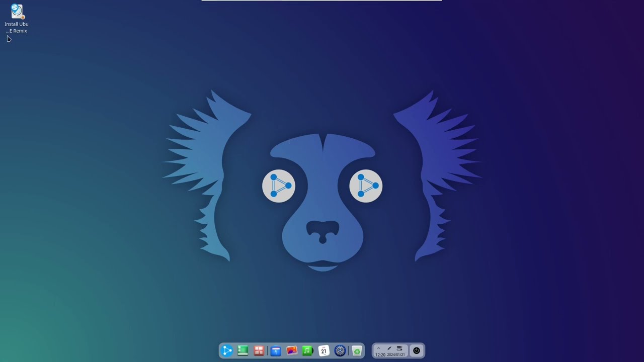This screenshot has width=644, height=362.
Task: Click the 12:20 clock in tray
Action: coord(380,354)
